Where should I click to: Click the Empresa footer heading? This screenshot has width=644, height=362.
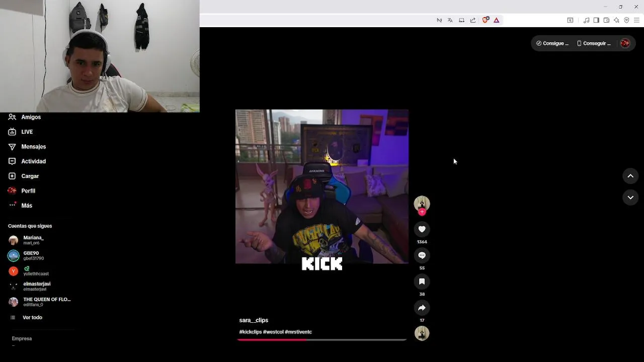click(22, 338)
